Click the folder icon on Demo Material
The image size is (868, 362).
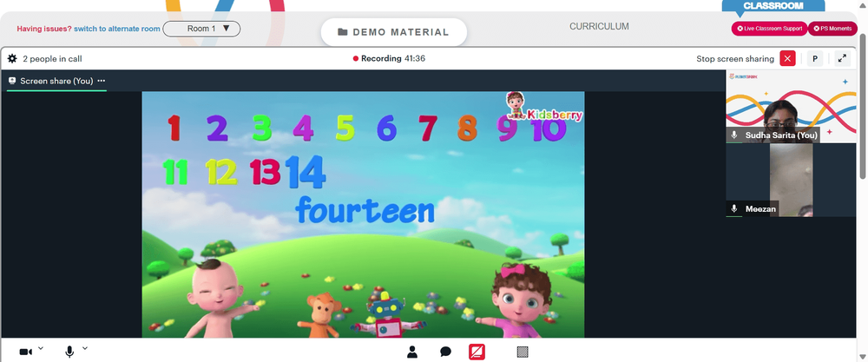point(343,32)
